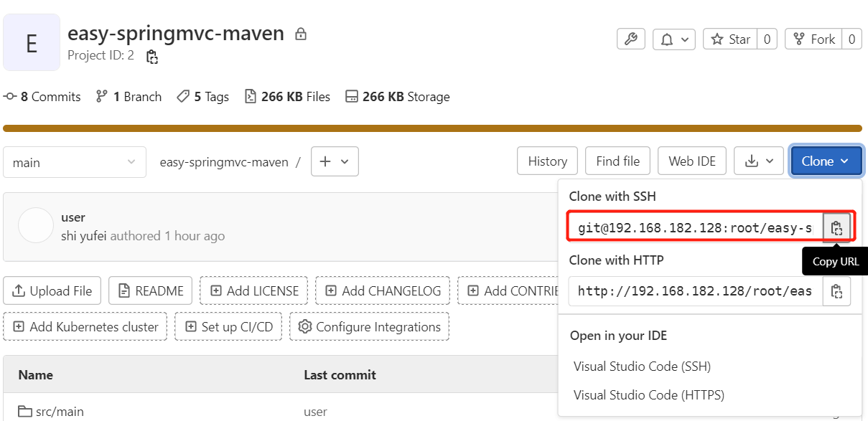Open the plus add-file dropdown
This screenshot has height=421, width=868.
[335, 161]
